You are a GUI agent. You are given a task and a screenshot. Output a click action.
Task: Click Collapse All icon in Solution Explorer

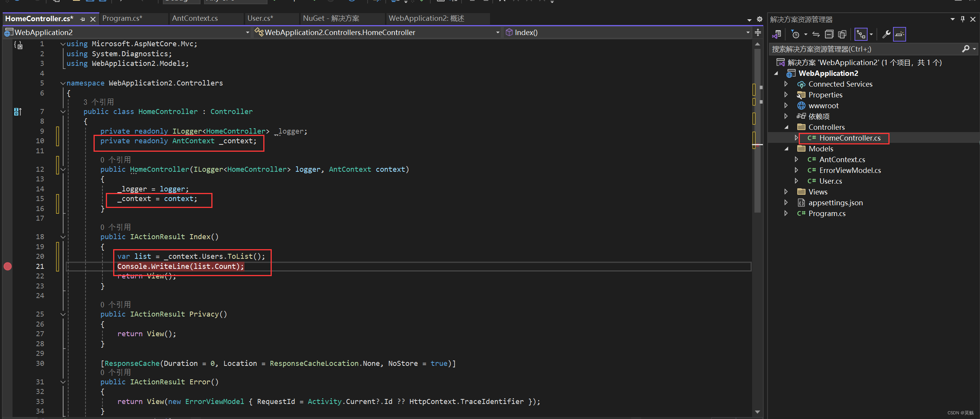829,35
